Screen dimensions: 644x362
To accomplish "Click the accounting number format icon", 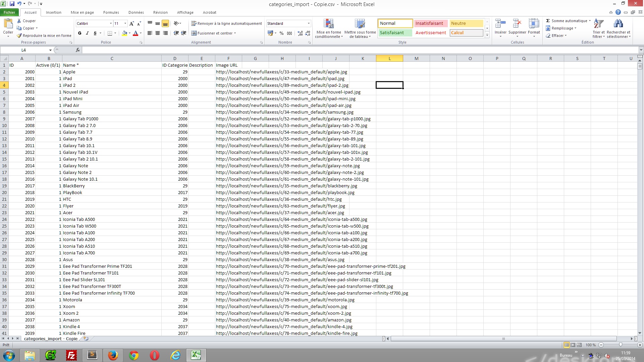I will pos(270,33).
